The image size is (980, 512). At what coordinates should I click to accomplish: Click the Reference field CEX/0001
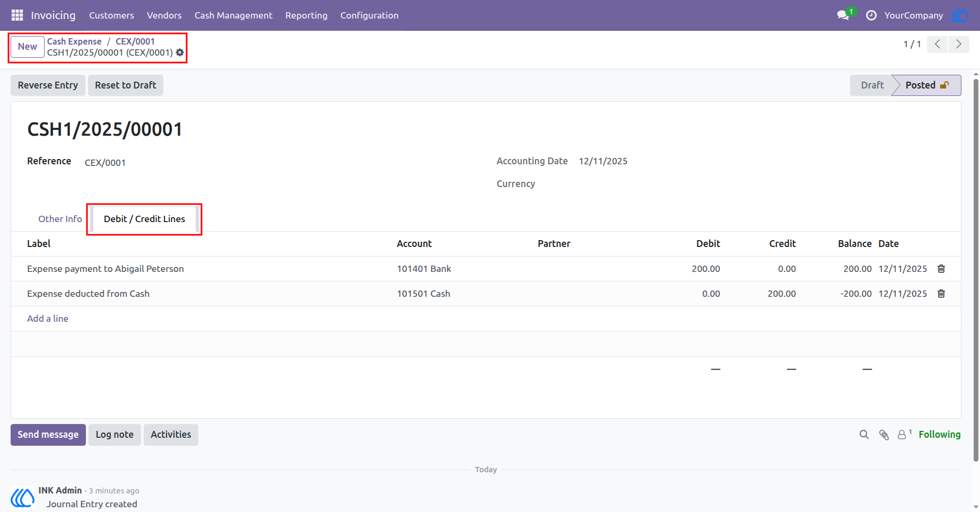tap(105, 163)
